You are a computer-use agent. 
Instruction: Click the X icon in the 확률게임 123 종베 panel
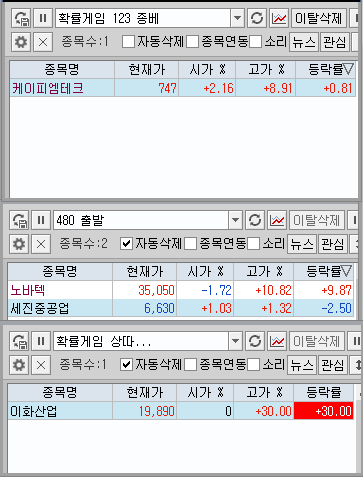[43, 42]
